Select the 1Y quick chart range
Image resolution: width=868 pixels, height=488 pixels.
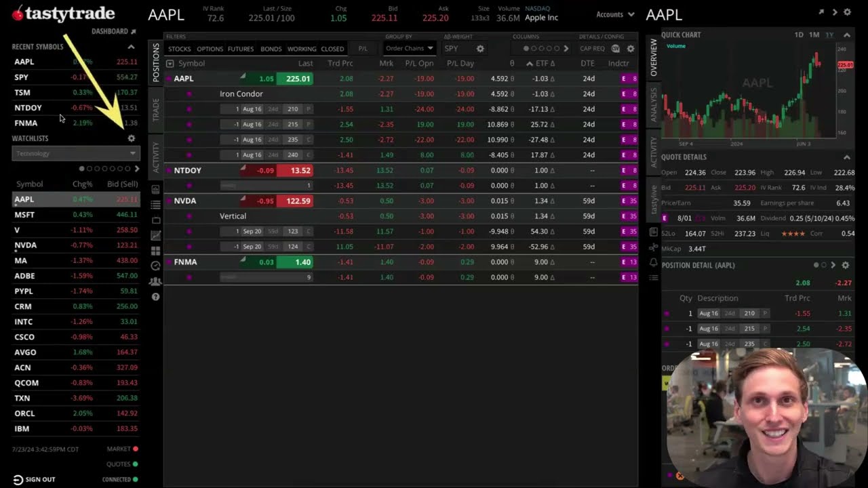click(829, 35)
